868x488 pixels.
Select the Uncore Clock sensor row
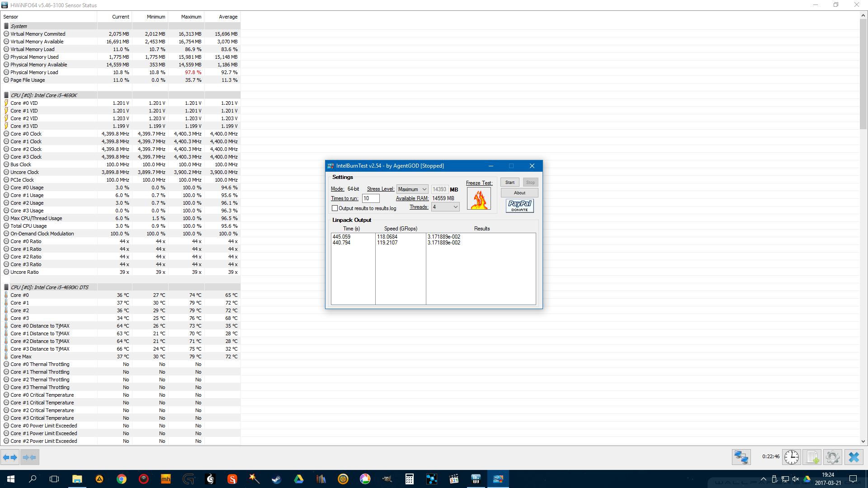pyautogui.click(x=121, y=172)
